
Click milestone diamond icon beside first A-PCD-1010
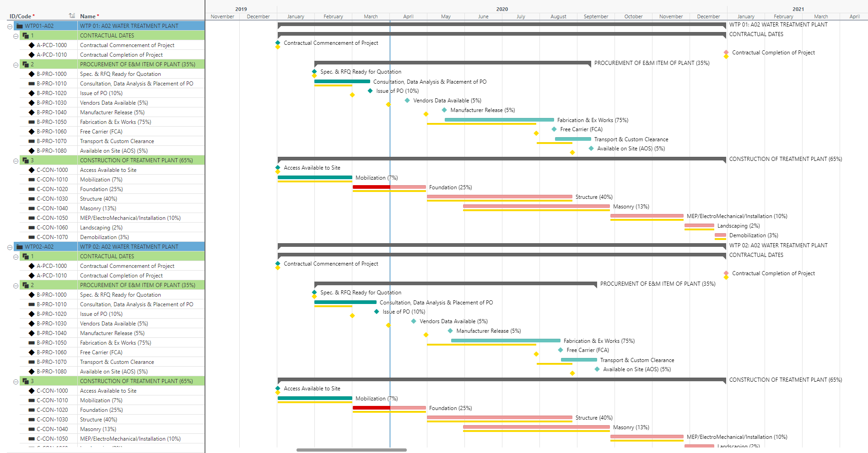[x=32, y=55]
